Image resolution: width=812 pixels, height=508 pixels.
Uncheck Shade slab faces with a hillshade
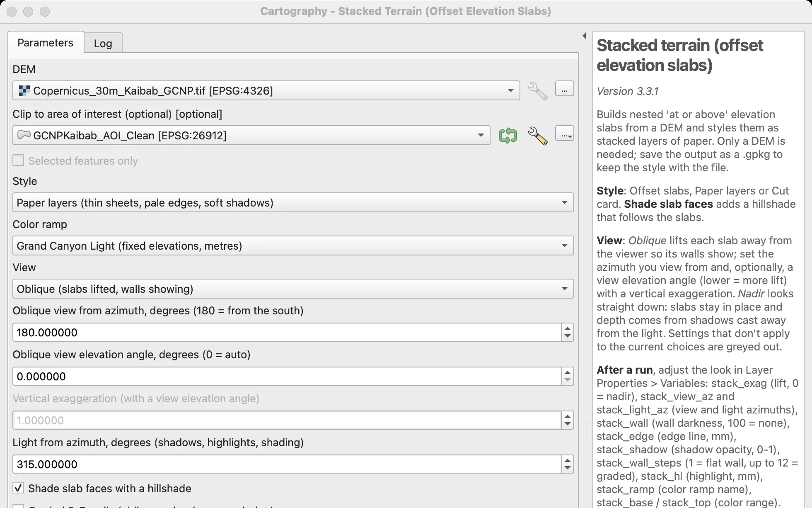click(x=18, y=488)
